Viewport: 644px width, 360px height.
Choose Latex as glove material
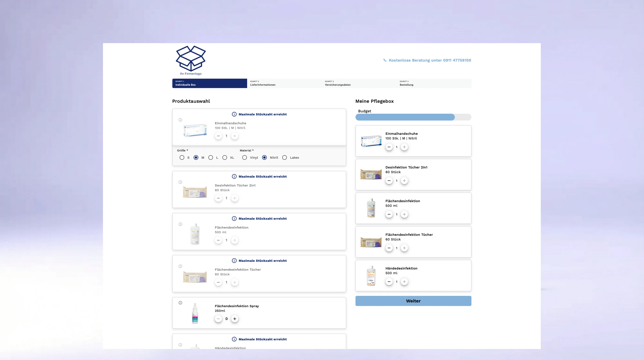[x=284, y=157]
